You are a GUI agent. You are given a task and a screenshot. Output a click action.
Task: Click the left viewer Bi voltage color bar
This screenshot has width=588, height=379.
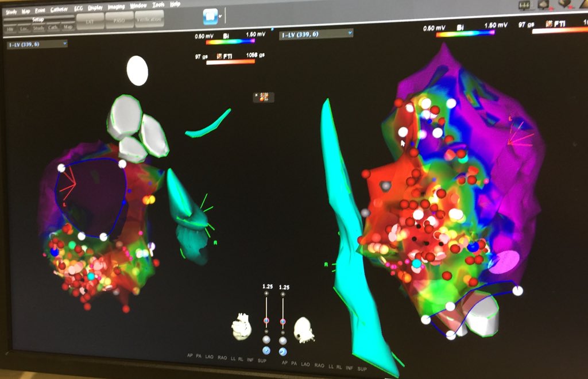click(230, 41)
